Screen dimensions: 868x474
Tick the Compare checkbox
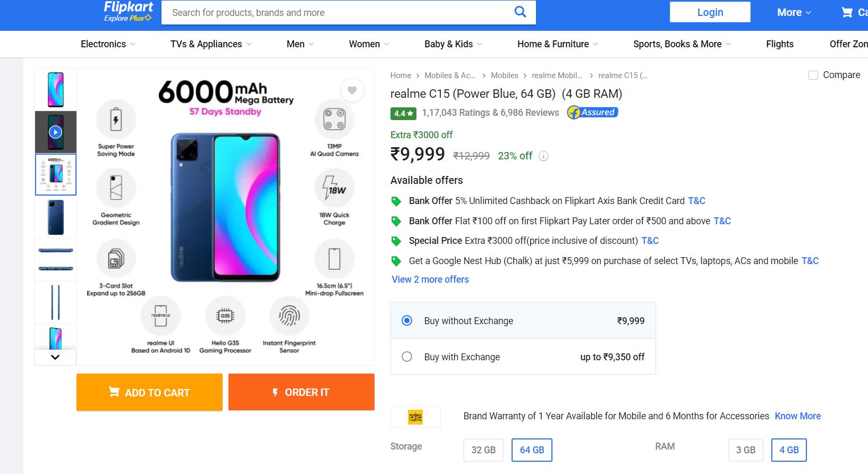[x=813, y=75]
